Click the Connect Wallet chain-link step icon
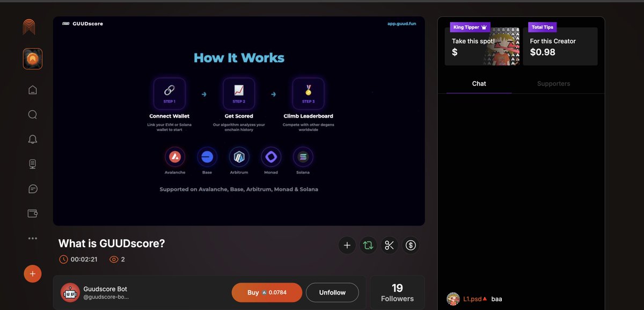Screen dimensions: 644x310 point(170,93)
